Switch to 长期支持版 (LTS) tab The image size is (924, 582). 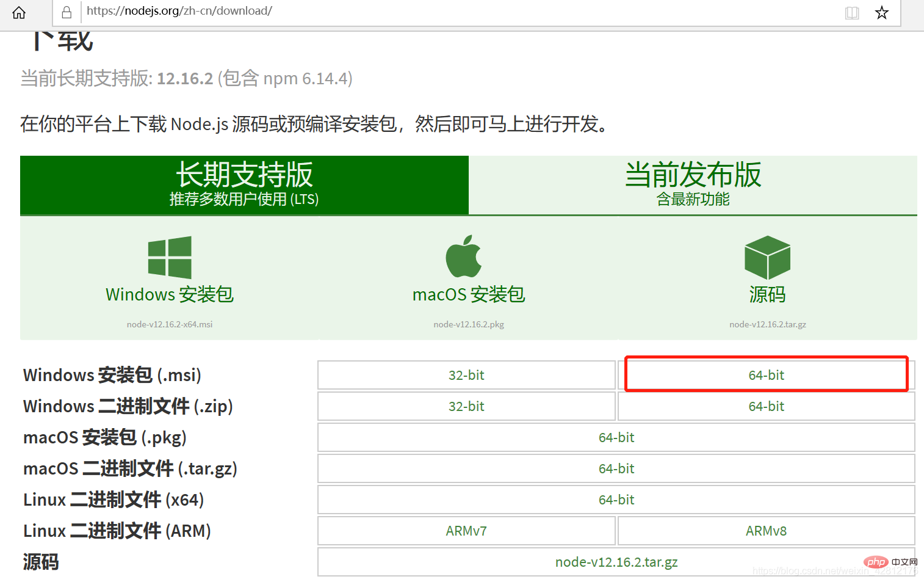(244, 185)
